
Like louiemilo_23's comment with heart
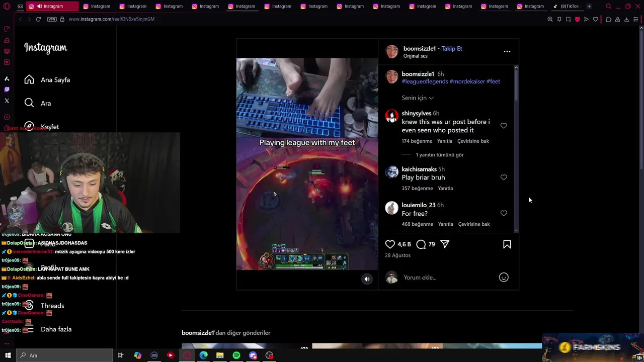504,213
